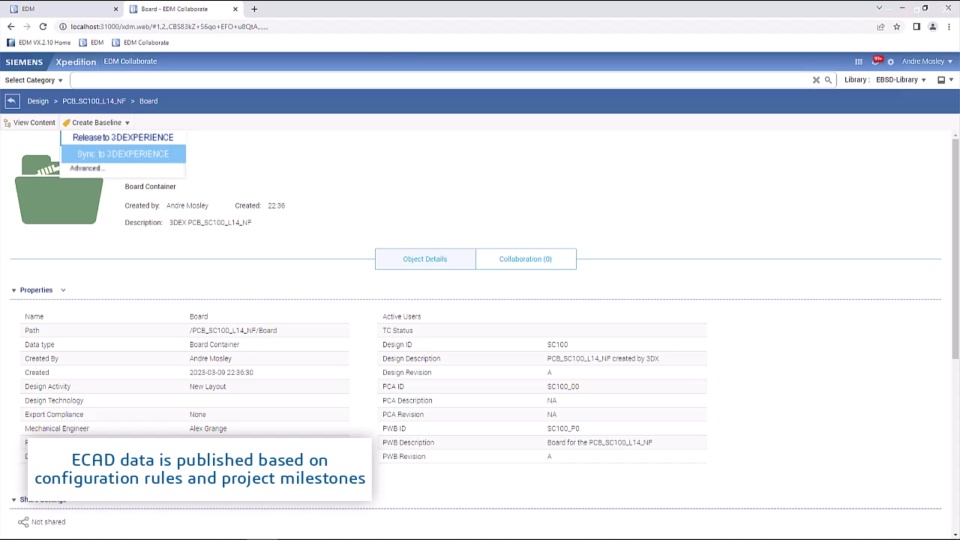Open the Andre Mosley user menu
The image size is (960, 540).
[x=927, y=61]
